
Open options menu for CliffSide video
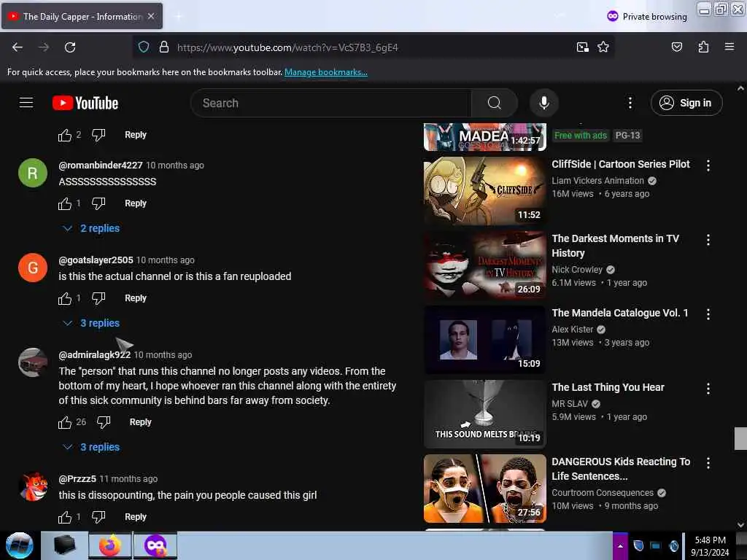[708, 166]
